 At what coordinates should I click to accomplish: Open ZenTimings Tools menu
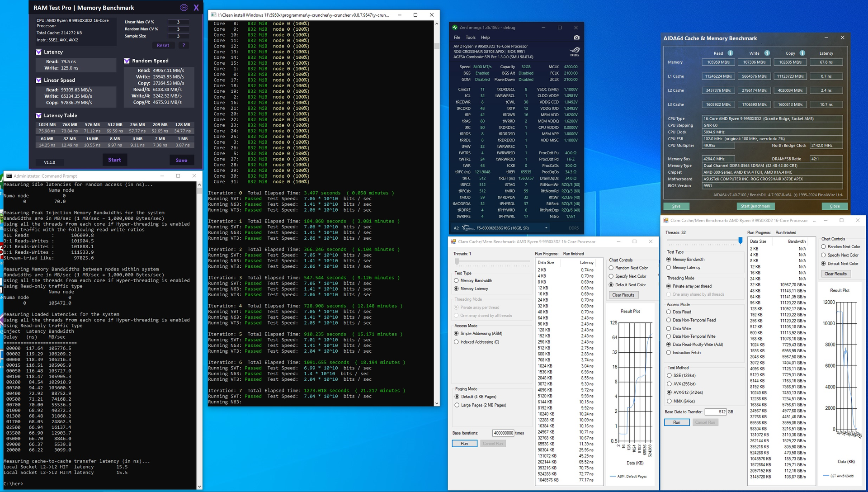coord(471,38)
